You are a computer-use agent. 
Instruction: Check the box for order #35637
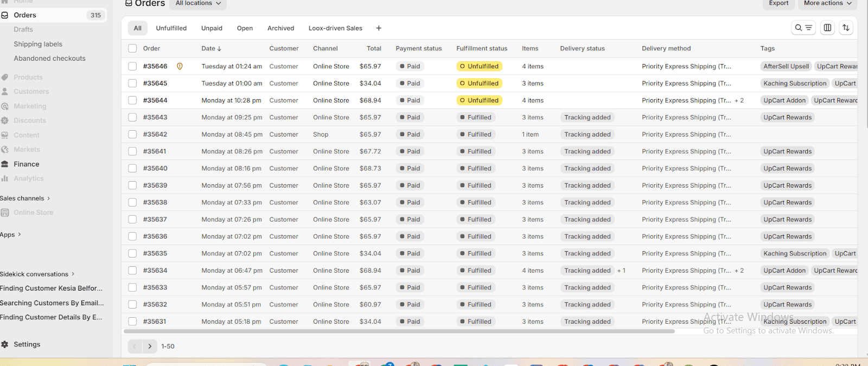click(132, 220)
